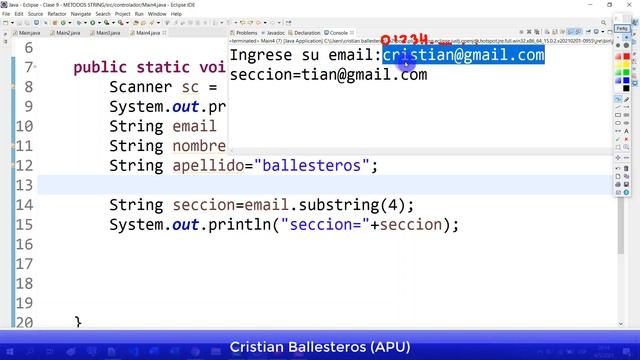Select the large pen-size dot in palette
Image resolution: width=640 pixels, height=360 pixels.
coord(626,45)
